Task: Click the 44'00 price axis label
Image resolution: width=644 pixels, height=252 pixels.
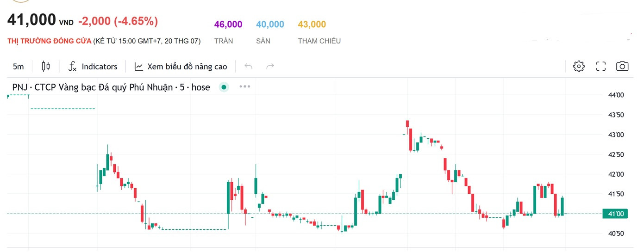Action: [x=616, y=95]
